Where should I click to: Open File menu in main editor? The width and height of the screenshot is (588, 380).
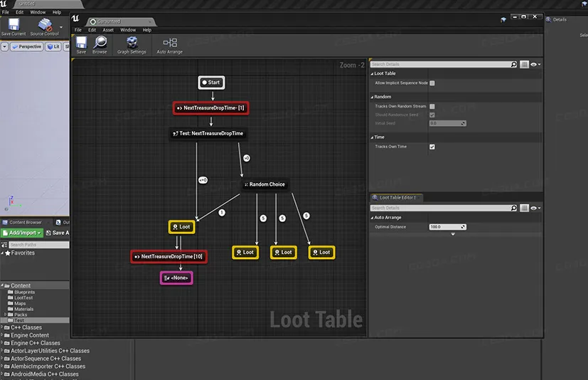coord(6,12)
